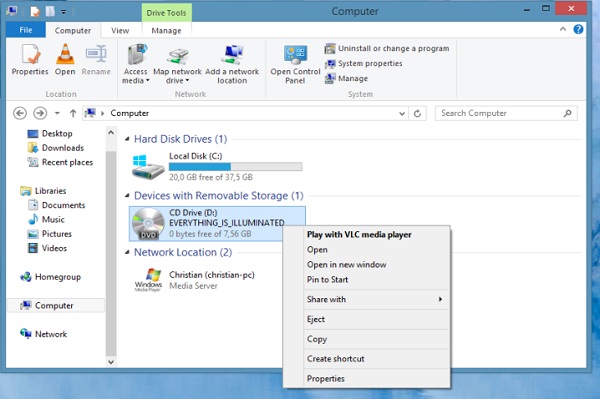Click the Computer address bar path
Viewport: 600px width, 399px height.
click(x=130, y=113)
